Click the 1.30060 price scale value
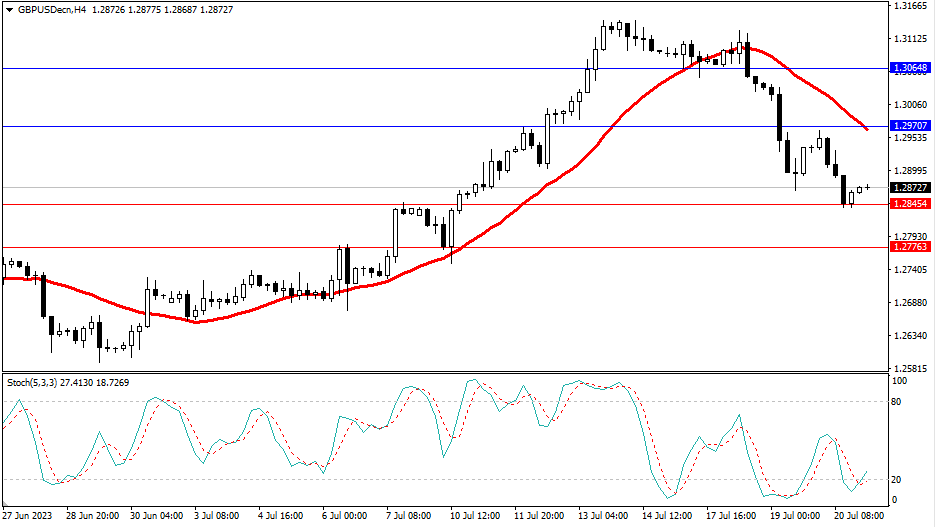Screen dimensions: 935x527 click(x=910, y=104)
